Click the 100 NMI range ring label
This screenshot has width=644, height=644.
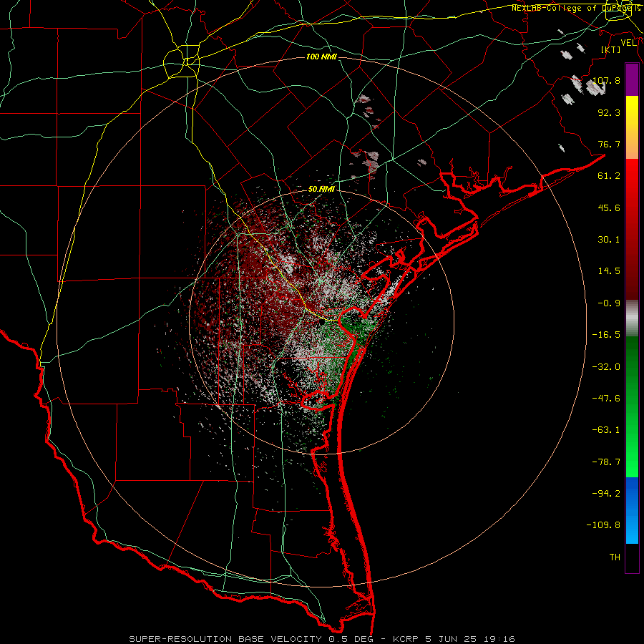pyautogui.click(x=321, y=57)
